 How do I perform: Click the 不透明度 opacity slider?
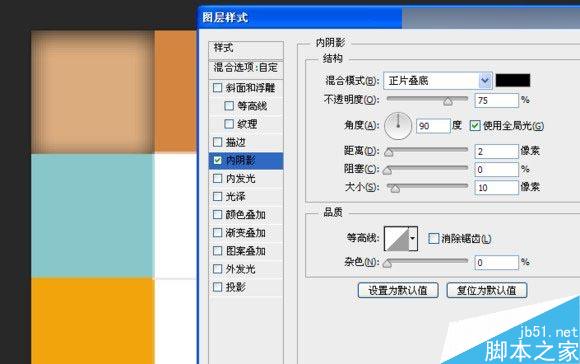(427, 100)
